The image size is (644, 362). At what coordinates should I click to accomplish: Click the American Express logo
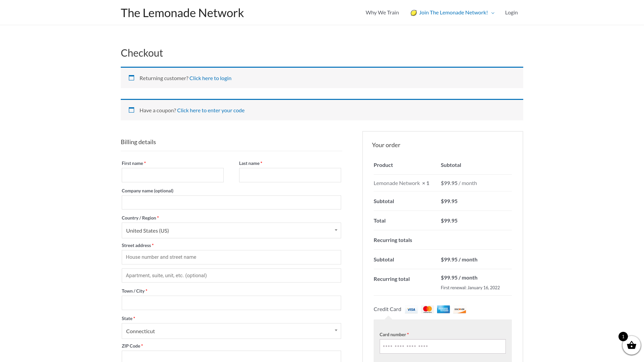point(443,309)
